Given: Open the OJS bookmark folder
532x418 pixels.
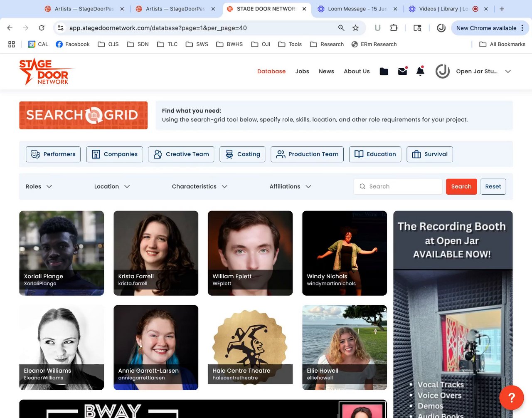Looking at the screenshot, I should coord(108,44).
